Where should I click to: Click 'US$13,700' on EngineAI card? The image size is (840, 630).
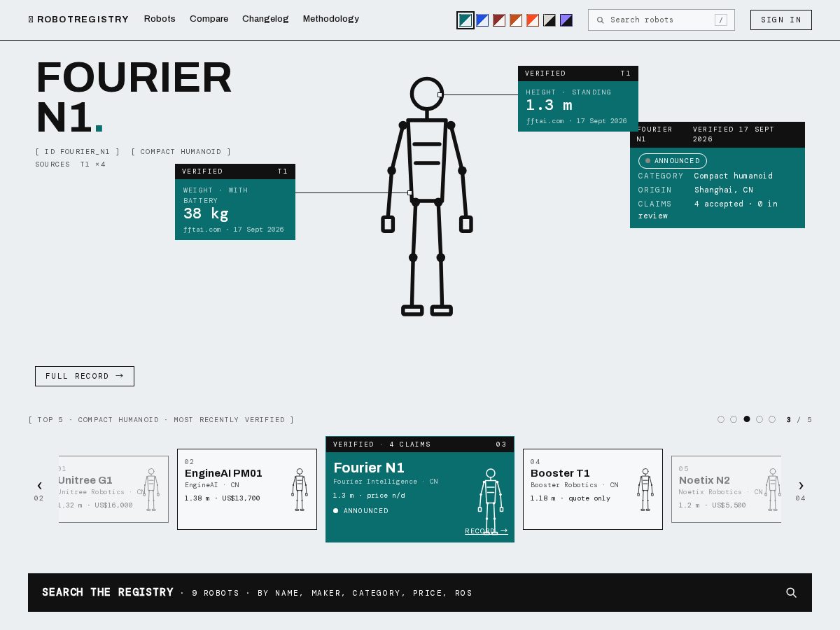pyautogui.click(x=241, y=498)
